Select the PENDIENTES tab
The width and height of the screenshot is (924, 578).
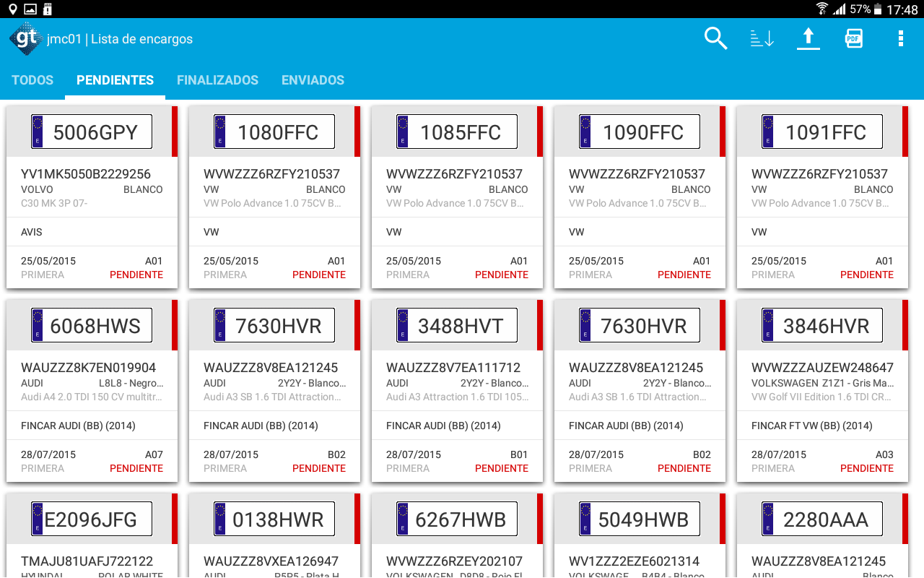click(x=115, y=80)
